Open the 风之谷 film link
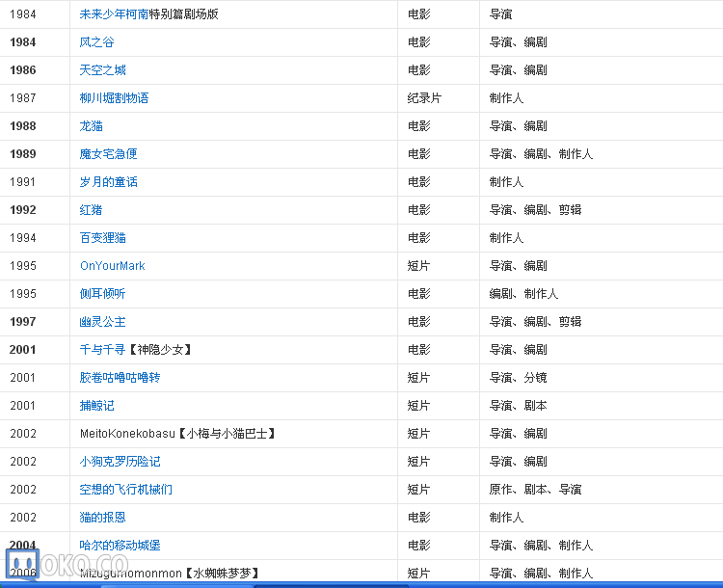The image size is (723, 588). tap(96, 42)
